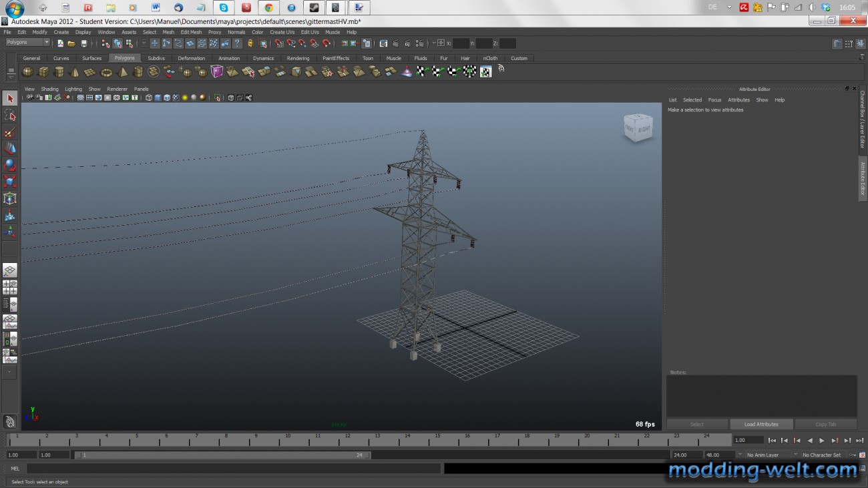This screenshot has width=868, height=488.
Task: Click the Select button in Attribute Editor
Action: 697,425
